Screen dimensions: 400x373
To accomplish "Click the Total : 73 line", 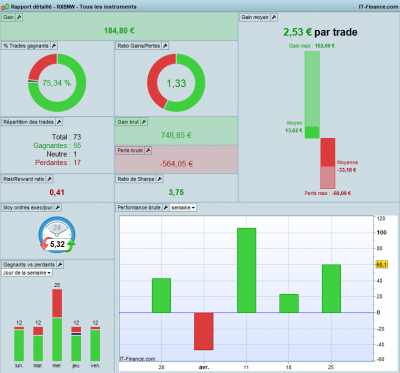I will pos(66,137).
